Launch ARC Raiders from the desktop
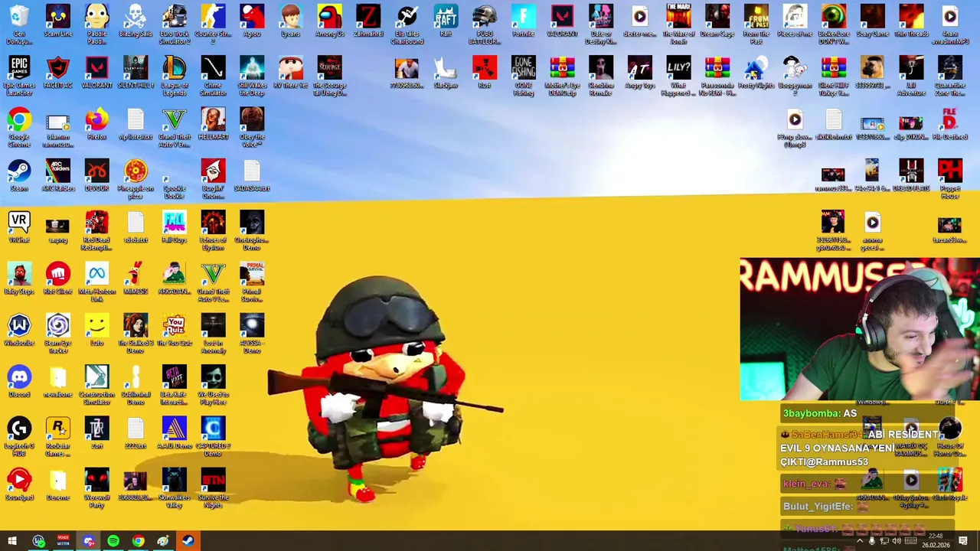Viewport: 980px width, 551px height. click(58, 176)
